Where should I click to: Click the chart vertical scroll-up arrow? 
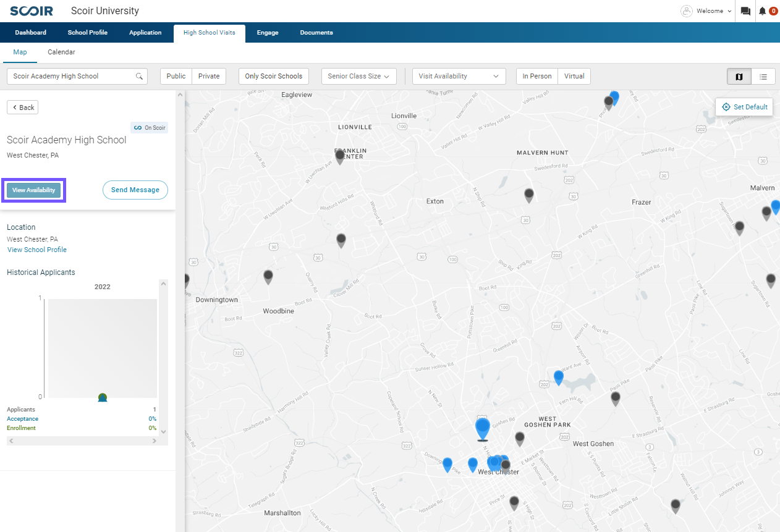[164, 284]
